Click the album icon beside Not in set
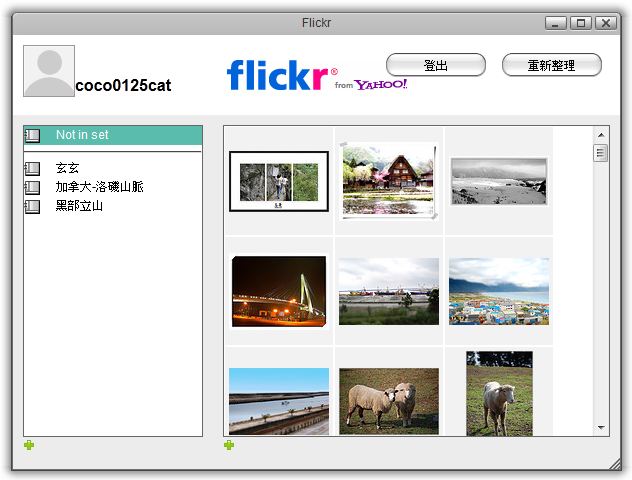Viewport: 632px width, 480px height. point(32,135)
